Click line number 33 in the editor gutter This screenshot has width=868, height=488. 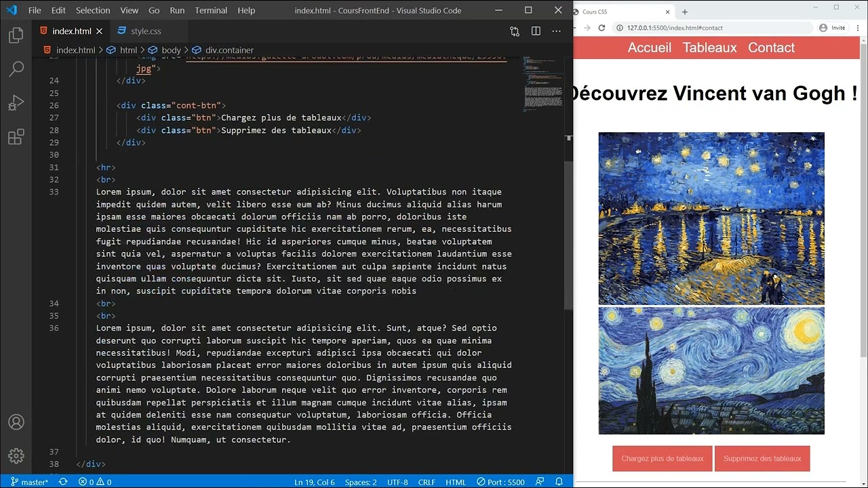[54, 192]
